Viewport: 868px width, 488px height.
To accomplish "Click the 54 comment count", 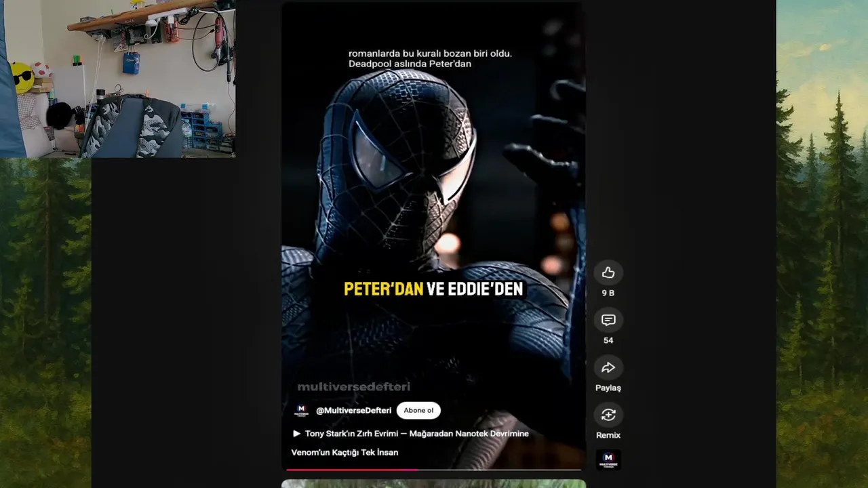I will (x=608, y=340).
